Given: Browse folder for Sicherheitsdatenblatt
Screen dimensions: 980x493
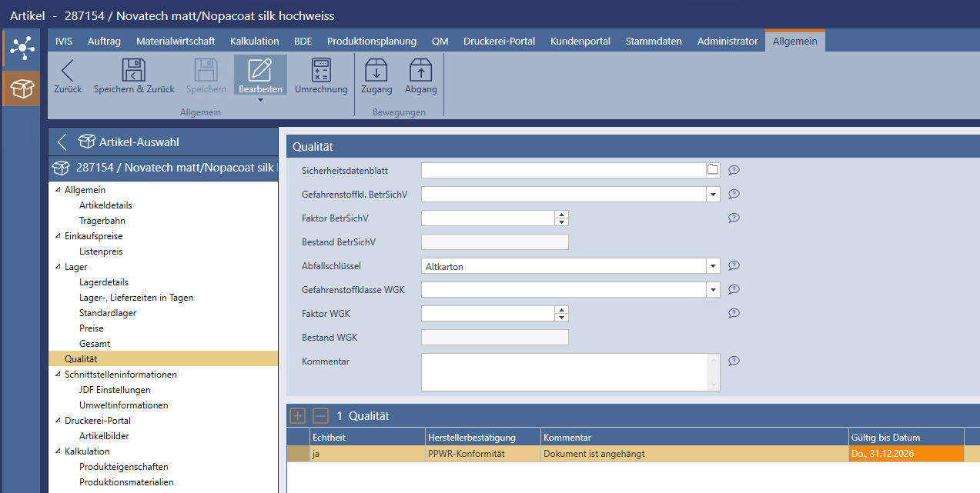Looking at the screenshot, I should point(712,170).
